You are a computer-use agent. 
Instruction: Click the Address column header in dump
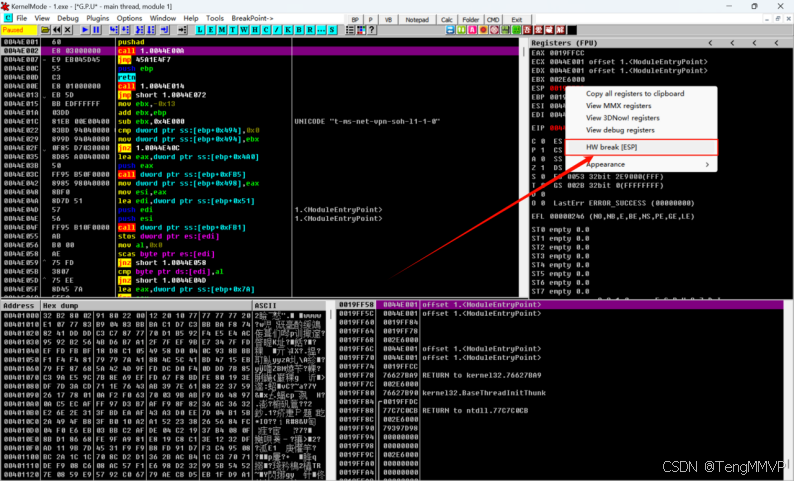[20, 306]
